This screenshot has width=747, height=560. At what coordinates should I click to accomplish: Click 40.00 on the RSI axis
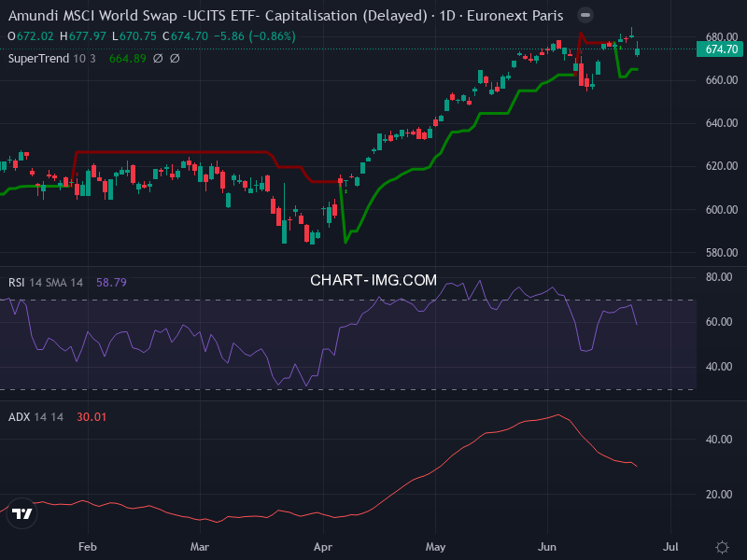click(719, 367)
